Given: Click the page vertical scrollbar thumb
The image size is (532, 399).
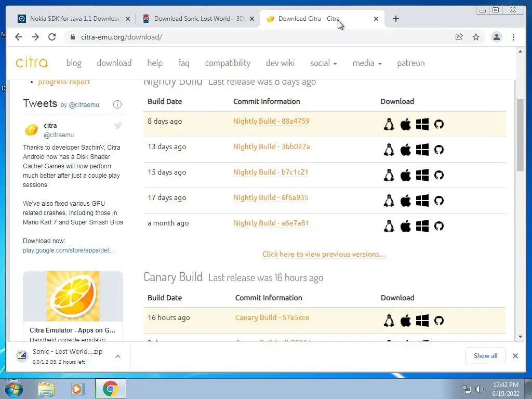Looking at the screenshot, I should coord(520,135).
